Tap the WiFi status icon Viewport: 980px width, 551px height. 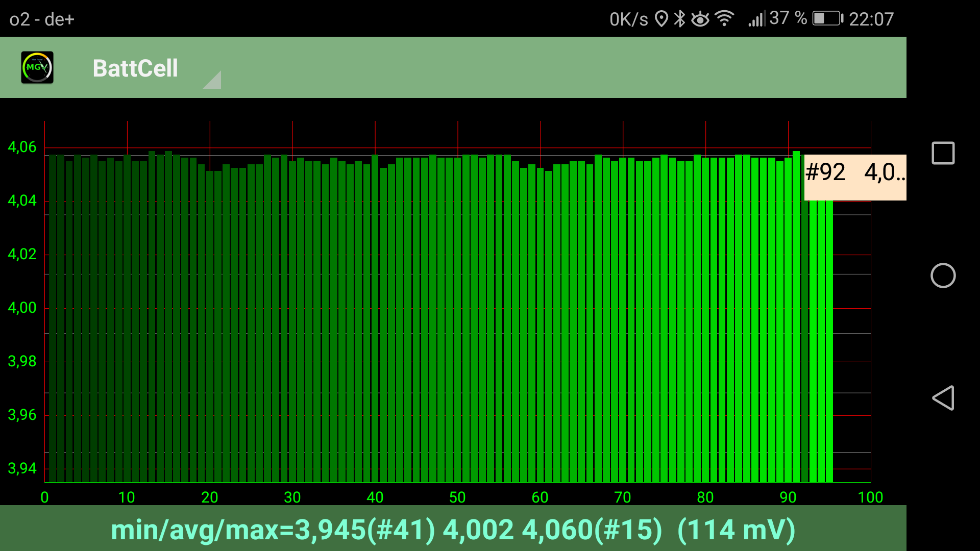pos(725,19)
